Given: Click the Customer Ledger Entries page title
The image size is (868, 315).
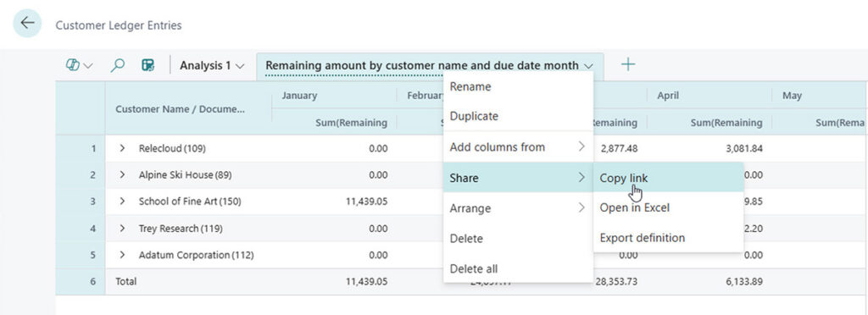Looking at the screenshot, I should tap(119, 25).
